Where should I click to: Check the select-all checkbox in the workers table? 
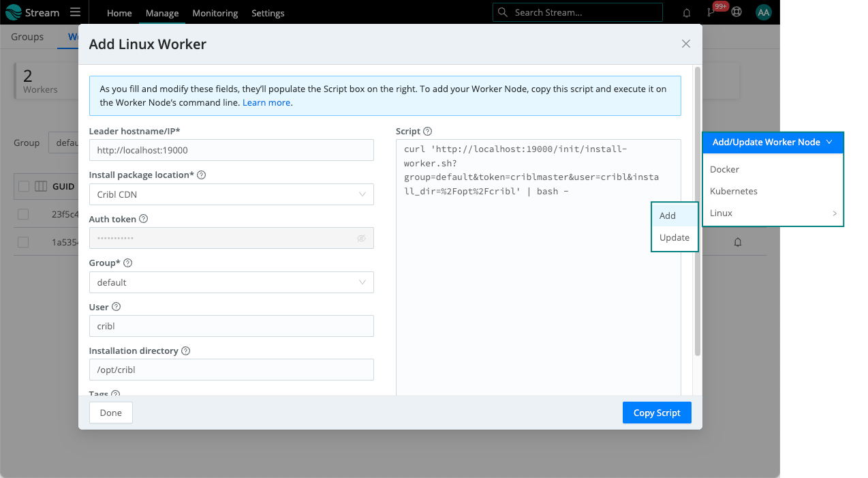23,186
